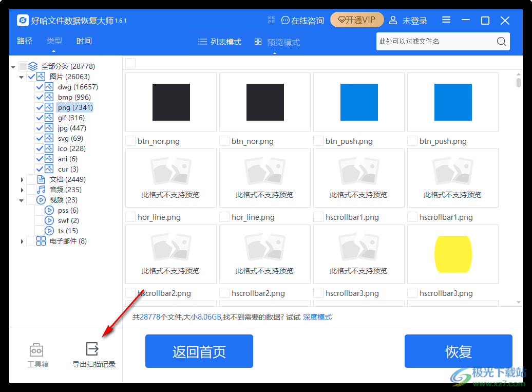The height and width of the screenshot is (392, 532).
Task: Click the 视频 play icon
Action: (x=41, y=200)
